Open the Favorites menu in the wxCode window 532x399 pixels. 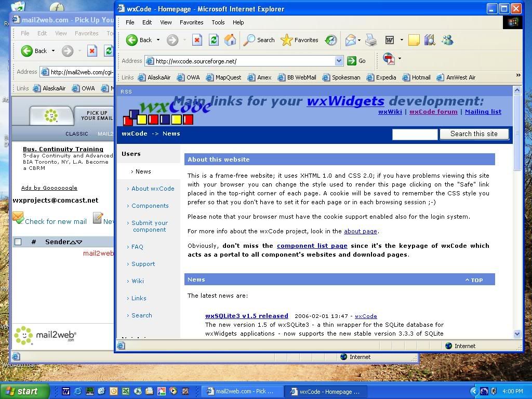tap(191, 22)
